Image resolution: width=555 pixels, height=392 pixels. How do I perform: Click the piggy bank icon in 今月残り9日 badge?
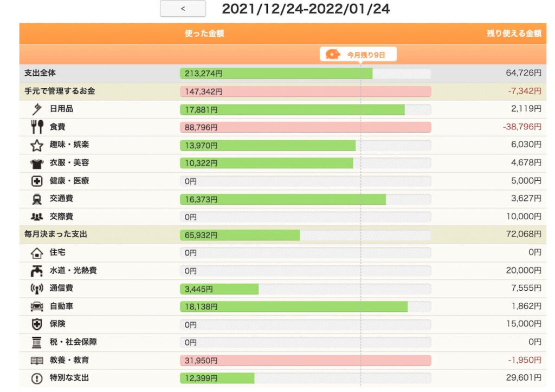point(333,55)
